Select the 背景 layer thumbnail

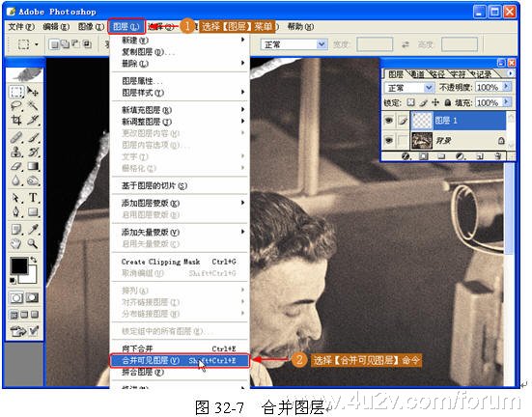coord(422,140)
